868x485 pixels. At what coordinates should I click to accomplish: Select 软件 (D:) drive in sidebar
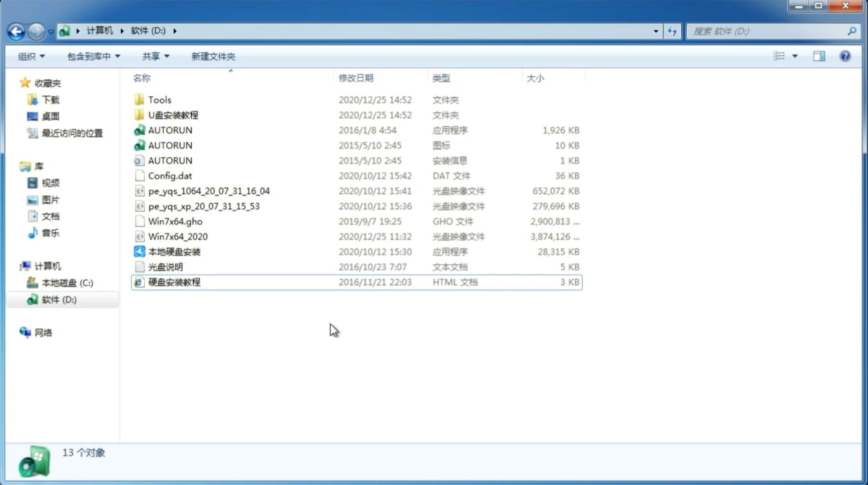[x=58, y=299]
